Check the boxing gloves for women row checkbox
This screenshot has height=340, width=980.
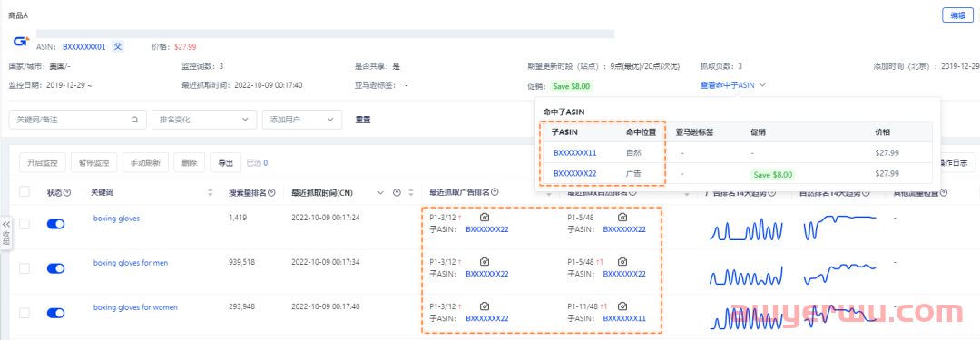(24, 313)
